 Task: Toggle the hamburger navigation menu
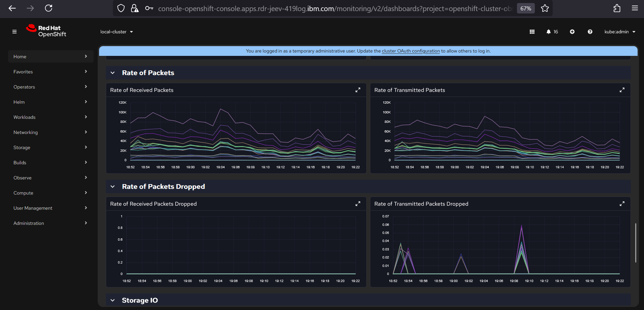pyautogui.click(x=14, y=32)
